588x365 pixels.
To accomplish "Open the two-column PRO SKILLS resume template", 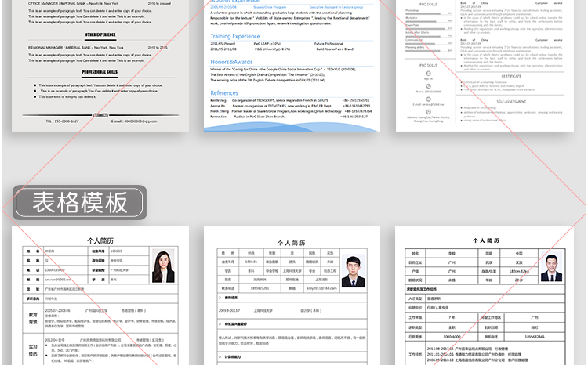I will coord(485,66).
